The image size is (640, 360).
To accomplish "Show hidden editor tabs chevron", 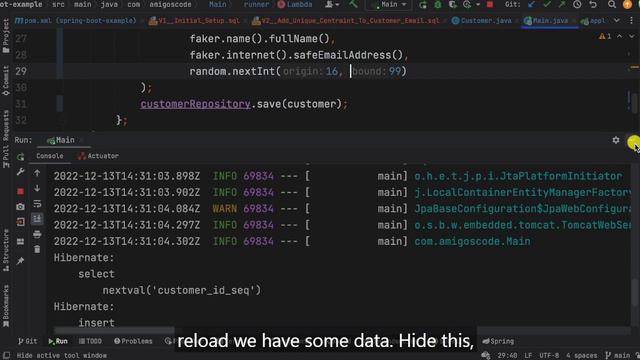I will (617, 20).
